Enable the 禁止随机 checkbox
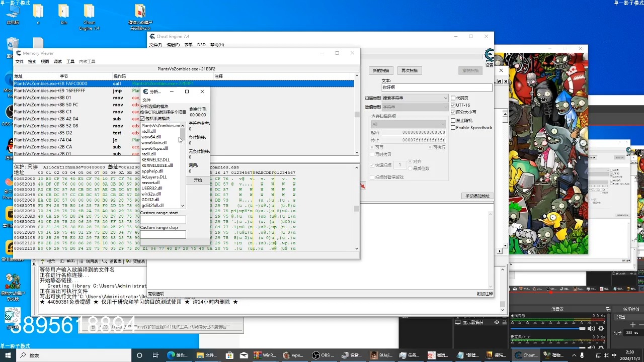 click(x=453, y=120)
